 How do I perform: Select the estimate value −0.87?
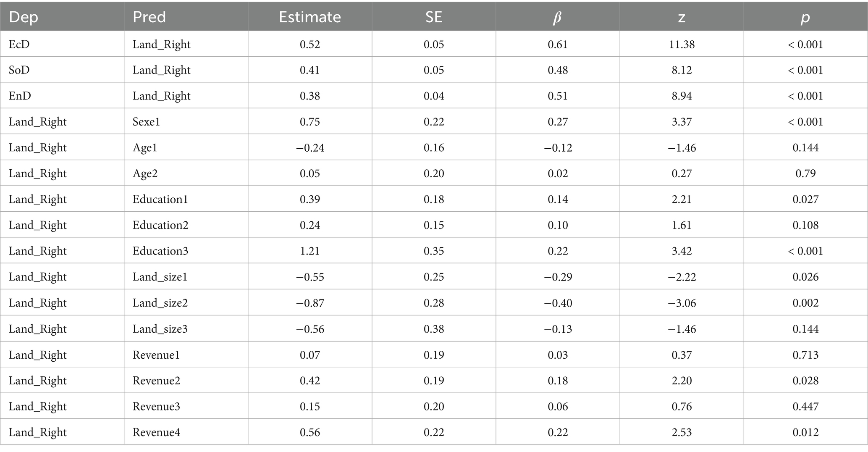click(x=310, y=303)
